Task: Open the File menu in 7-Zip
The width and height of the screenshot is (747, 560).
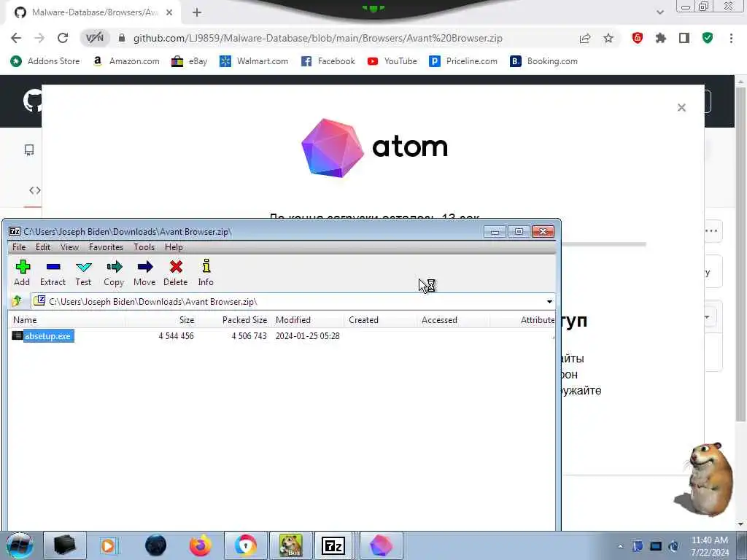Action: pos(19,246)
